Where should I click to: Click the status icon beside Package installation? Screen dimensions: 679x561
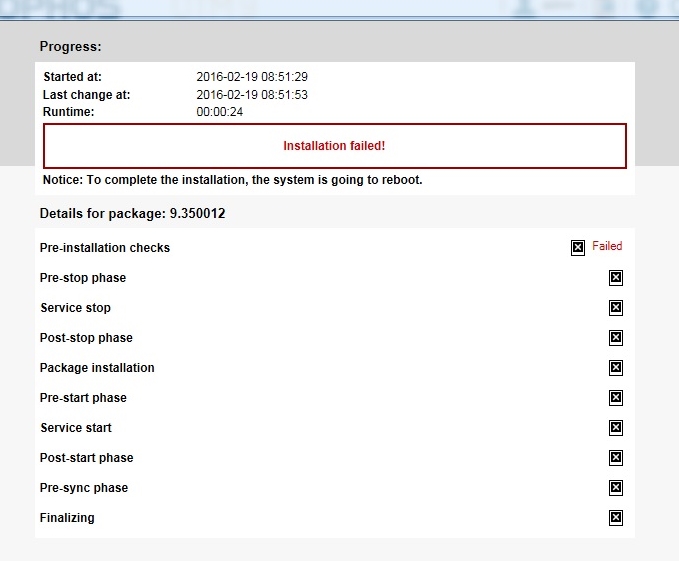616,368
